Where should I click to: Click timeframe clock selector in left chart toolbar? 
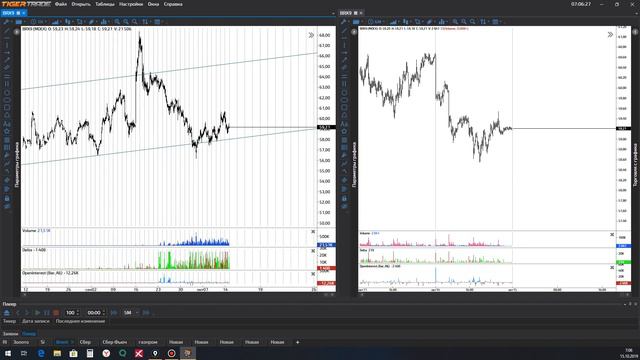pos(38,22)
